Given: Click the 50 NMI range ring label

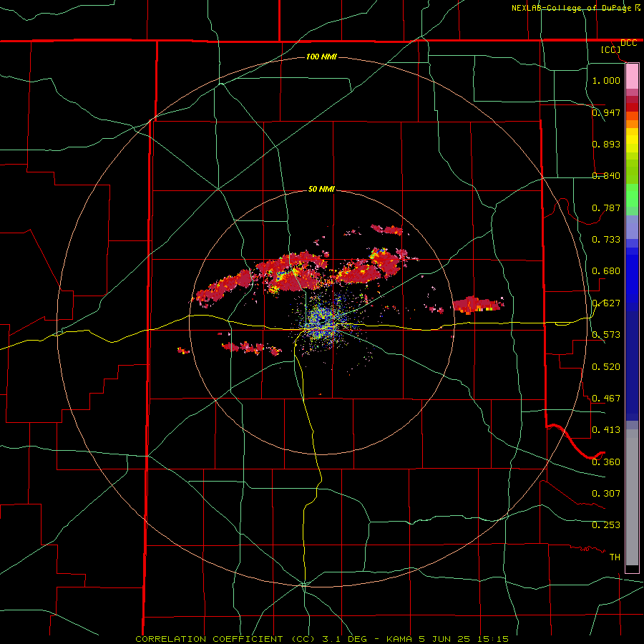Looking at the screenshot, I should coord(321,189).
